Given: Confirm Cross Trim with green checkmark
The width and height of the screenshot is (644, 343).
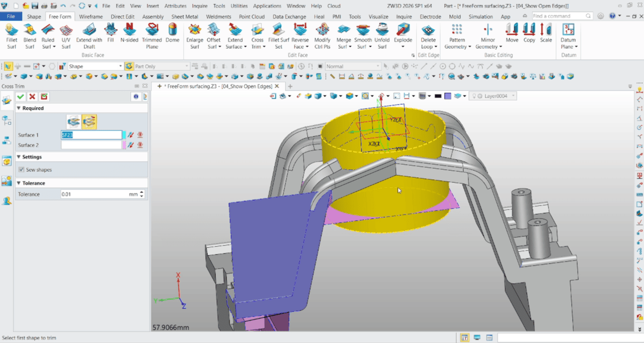Looking at the screenshot, I should [21, 97].
